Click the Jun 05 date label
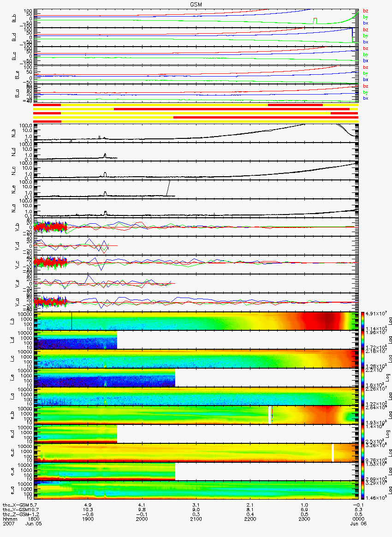This screenshot has height=537, width=392. [34, 524]
